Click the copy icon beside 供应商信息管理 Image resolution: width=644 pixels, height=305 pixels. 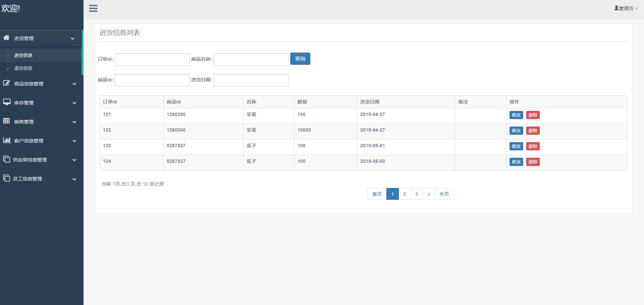pos(6,159)
